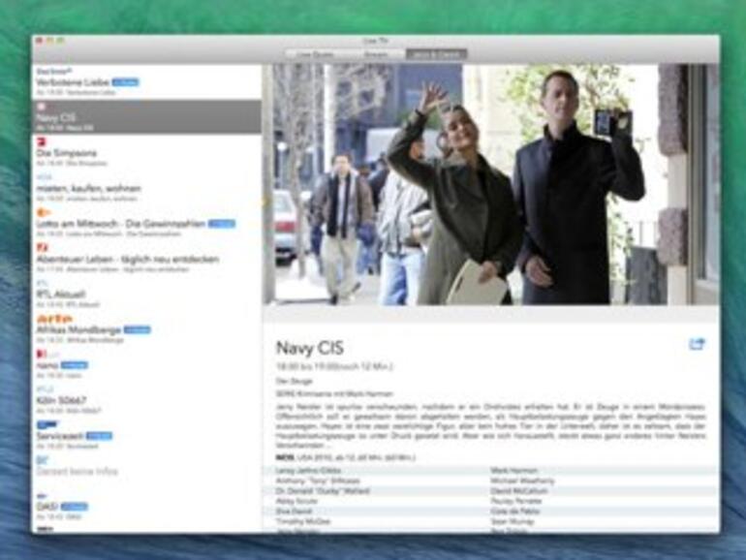Click the blue badge next to DAS!
746x560 pixels.
click(x=75, y=507)
